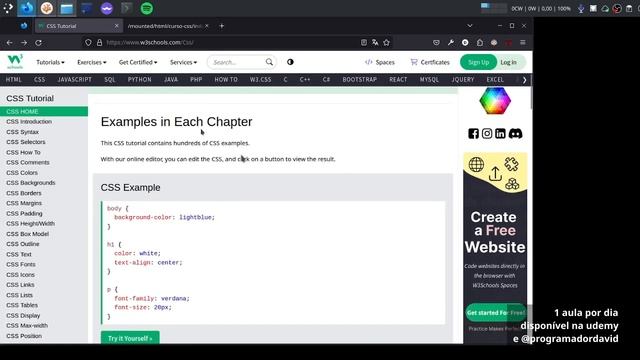Show the list all tabs chevron
Image resolution: width=640 pixels, height=360 pixels.
pyautogui.click(x=470, y=26)
